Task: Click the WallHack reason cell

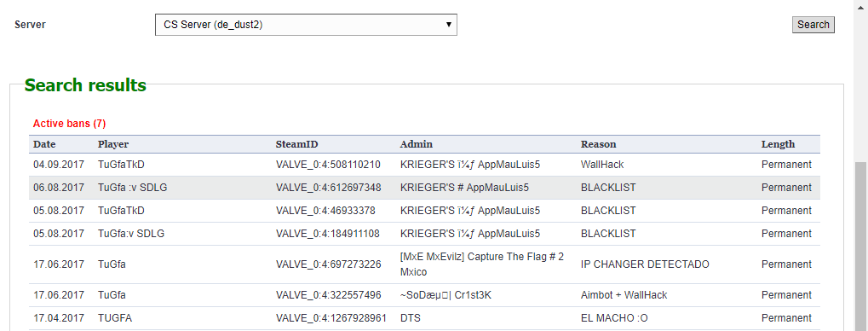Action: [602, 165]
